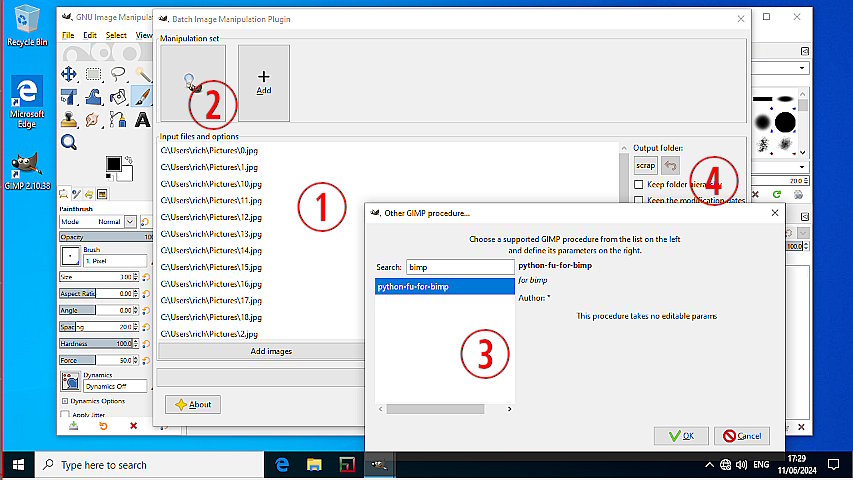Reset brush Angle to default

[x=146, y=310]
